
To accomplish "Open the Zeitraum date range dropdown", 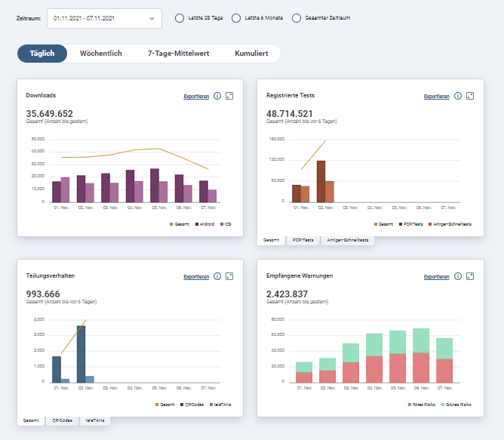I will click(104, 18).
